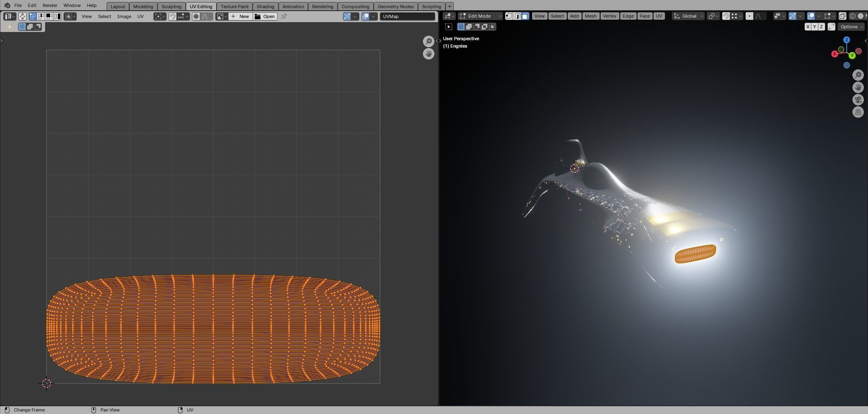Toggle overlays in the UV editor
Viewport: 868px width, 414px height.
[x=365, y=16]
